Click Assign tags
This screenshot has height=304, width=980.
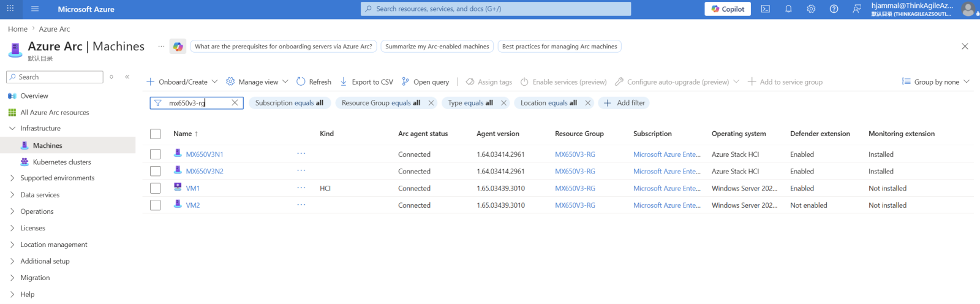[x=489, y=82]
